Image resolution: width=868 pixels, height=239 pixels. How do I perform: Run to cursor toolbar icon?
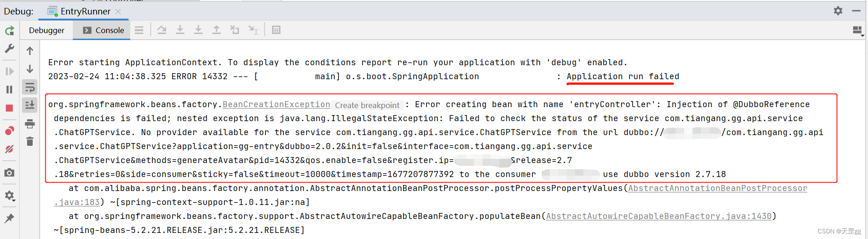pyautogui.click(x=253, y=30)
